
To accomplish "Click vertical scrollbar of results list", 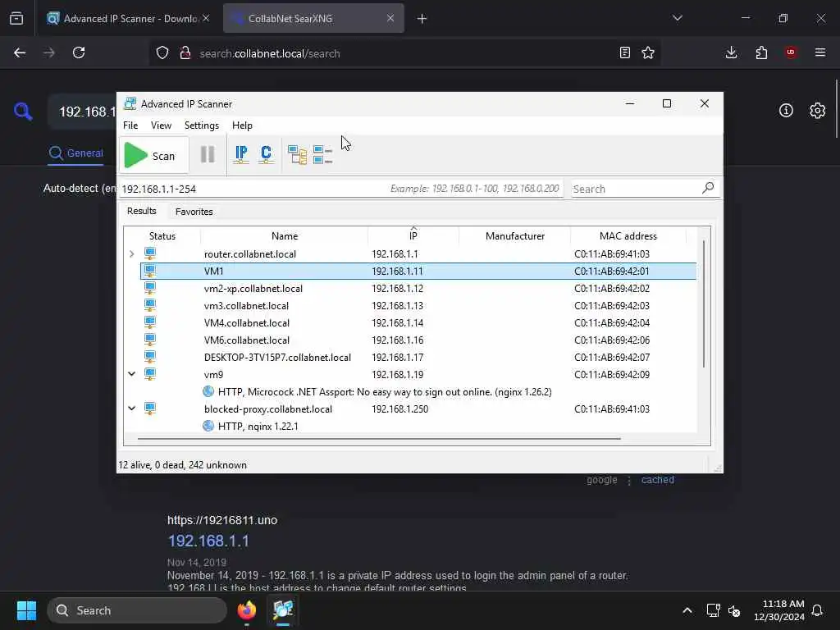I will coord(703,304).
